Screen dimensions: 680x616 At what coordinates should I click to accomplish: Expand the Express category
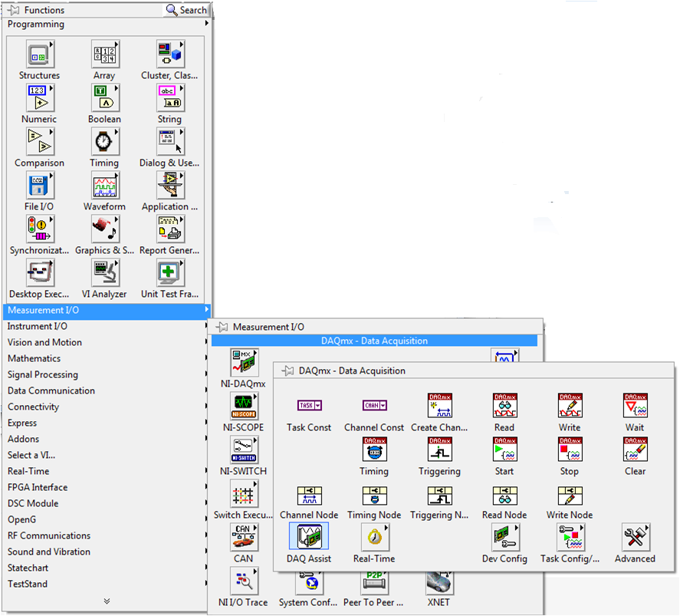(107, 423)
